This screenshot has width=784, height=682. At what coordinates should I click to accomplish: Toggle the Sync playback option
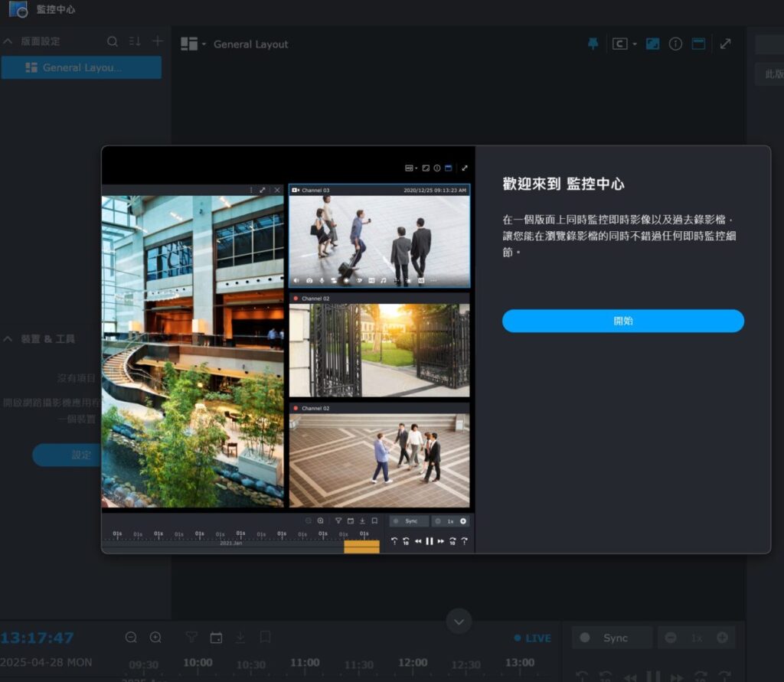[612, 638]
